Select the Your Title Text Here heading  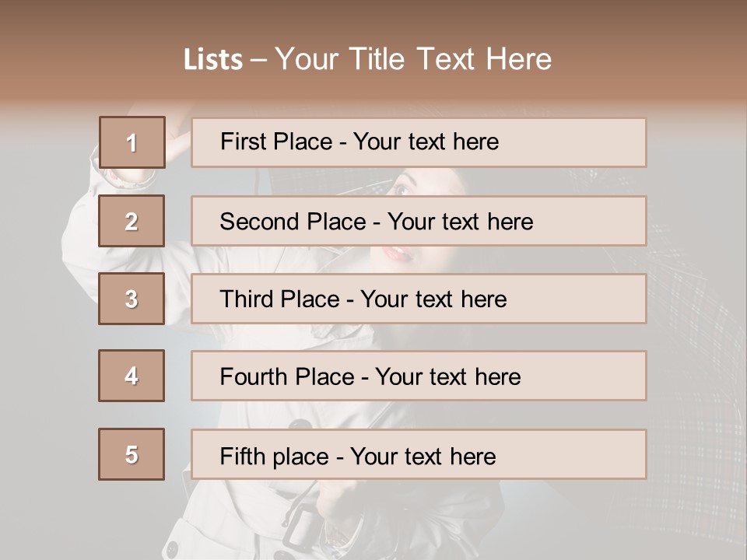[x=413, y=59]
